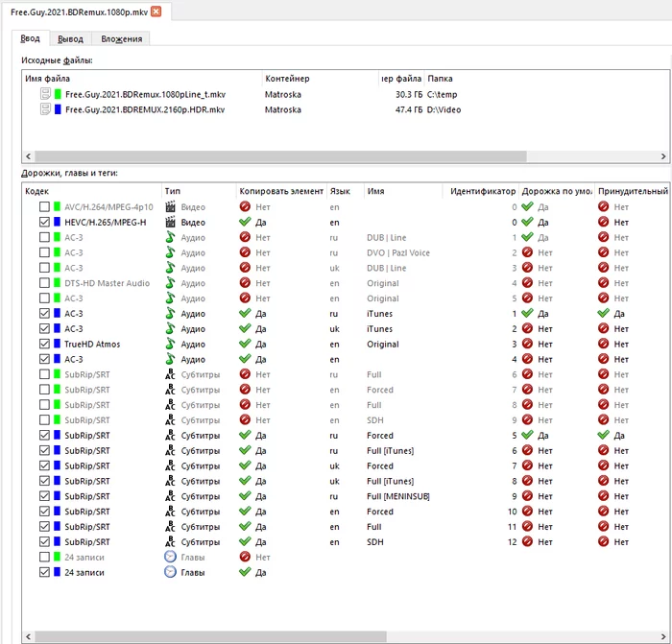
Task: Select name cell DVO | Pazl Voice
Action: [398, 252]
